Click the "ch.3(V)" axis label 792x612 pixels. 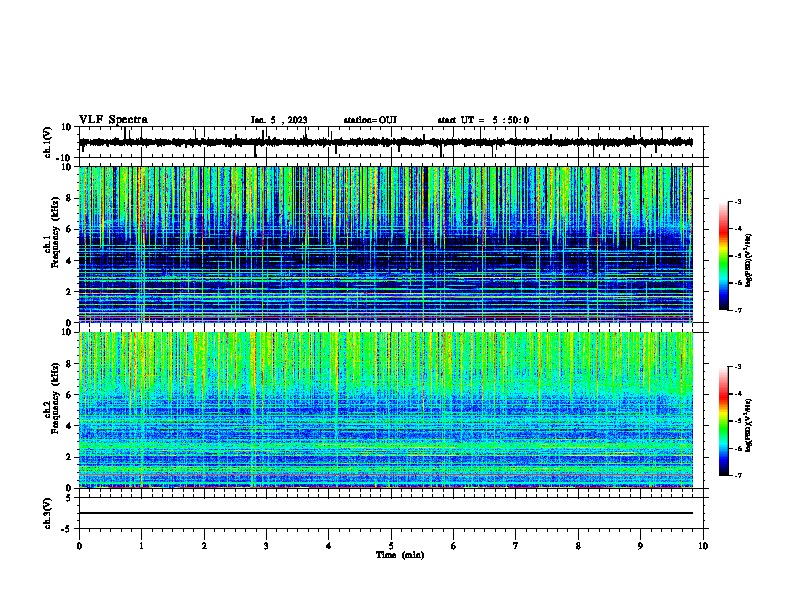pyautogui.click(x=48, y=513)
